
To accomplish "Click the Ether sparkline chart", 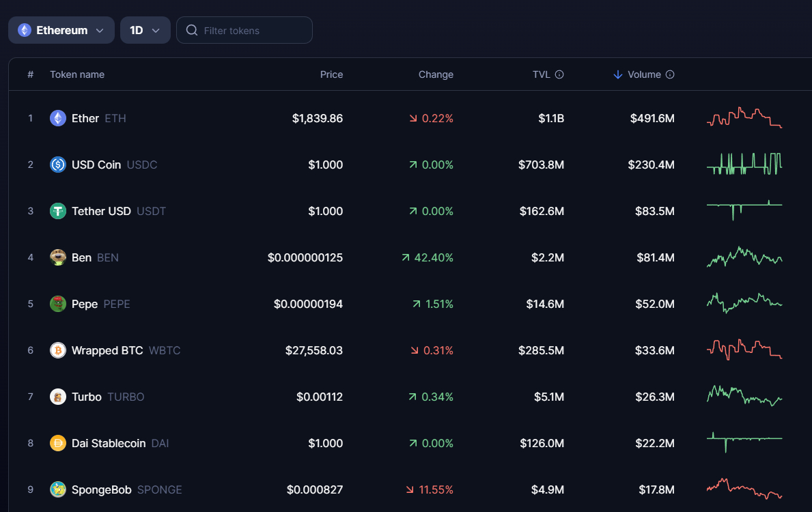I will [744, 117].
